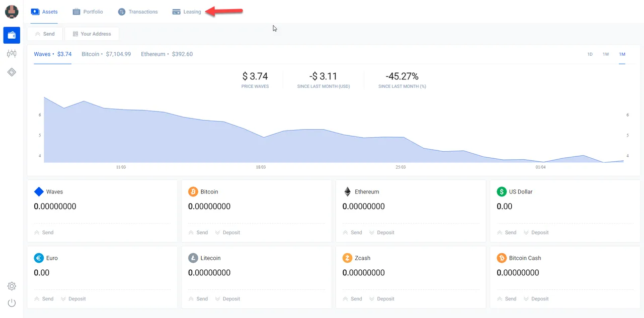Click the Your Address button
This screenshot has height=318, width=644.
point(92,34)
